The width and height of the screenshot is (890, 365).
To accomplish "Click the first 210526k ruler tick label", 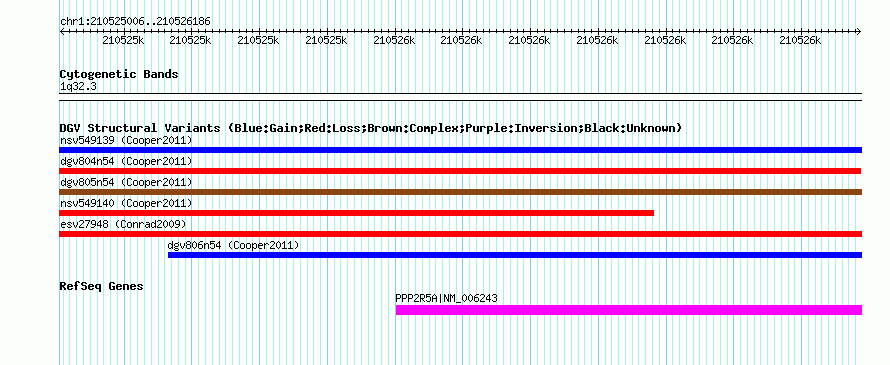I will 393,40.
